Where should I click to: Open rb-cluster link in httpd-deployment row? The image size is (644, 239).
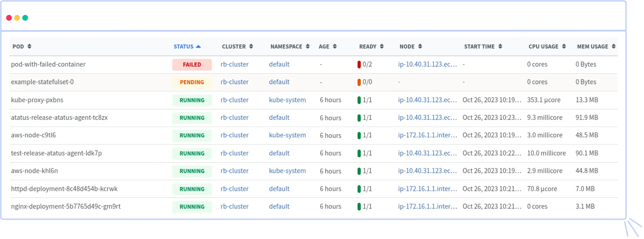(235, 189)
